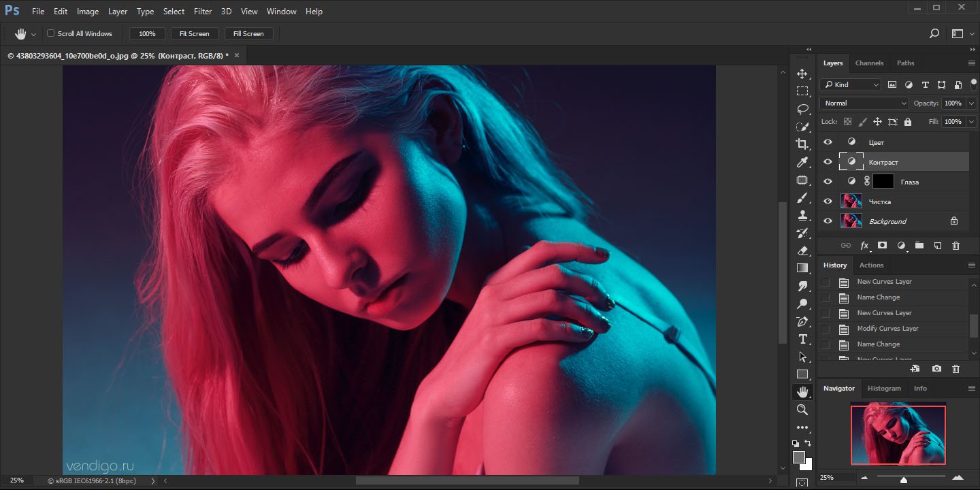
Task: Select the Eyedropper tool
Action: (x=802, y=162)
